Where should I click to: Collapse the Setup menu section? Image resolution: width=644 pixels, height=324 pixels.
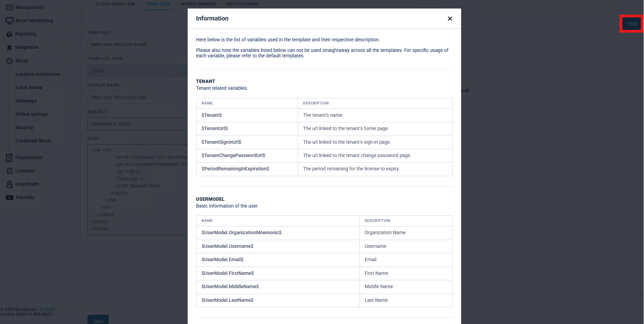(x=72, y=60)
